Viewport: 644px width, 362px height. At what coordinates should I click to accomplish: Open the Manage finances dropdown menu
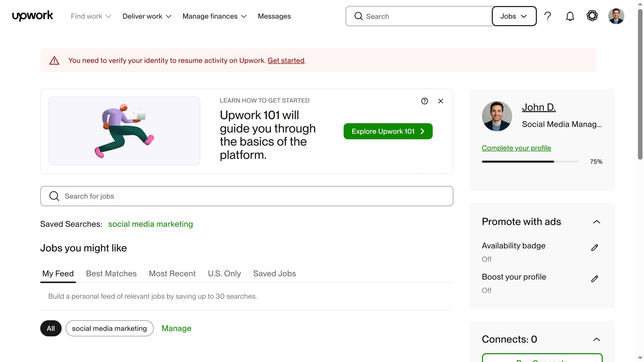215,16
